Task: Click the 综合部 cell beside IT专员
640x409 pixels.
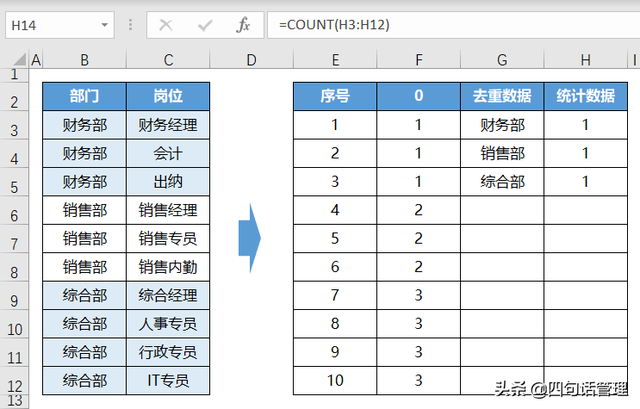Action: pyautogui.click(x=84, y=380)
